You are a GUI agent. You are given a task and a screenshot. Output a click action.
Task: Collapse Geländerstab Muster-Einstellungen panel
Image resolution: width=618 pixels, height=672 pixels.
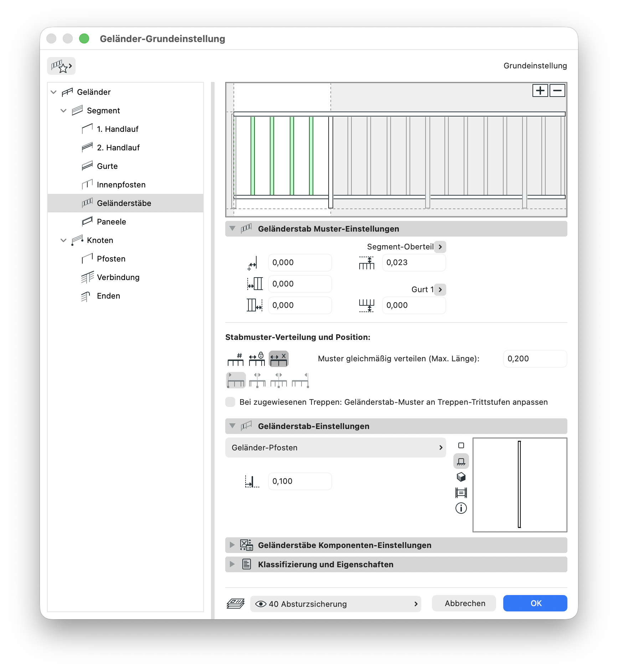point(232,228)
